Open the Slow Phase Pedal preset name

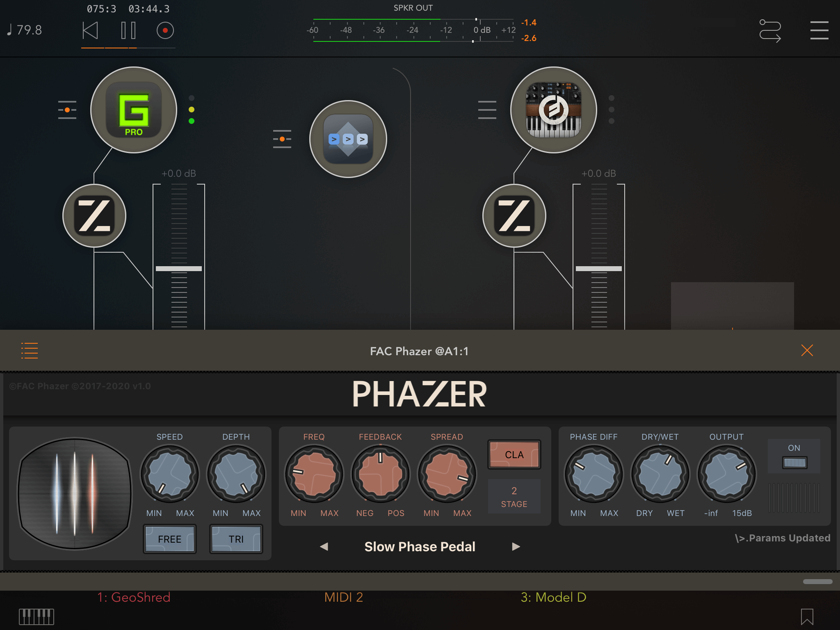(x=420, y=546)
